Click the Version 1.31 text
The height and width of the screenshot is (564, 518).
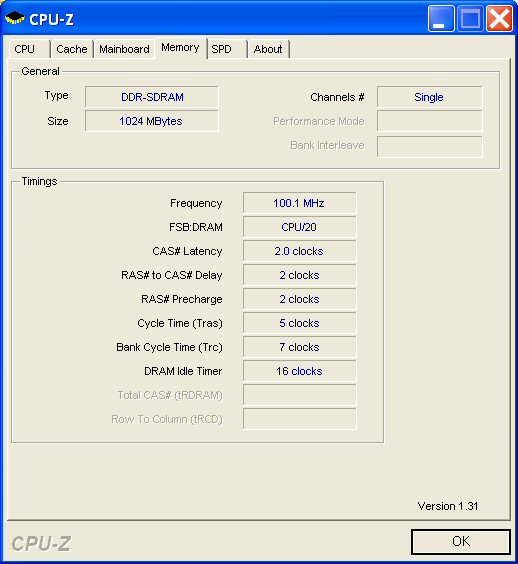pyautogui.click(x=448, y=506)
